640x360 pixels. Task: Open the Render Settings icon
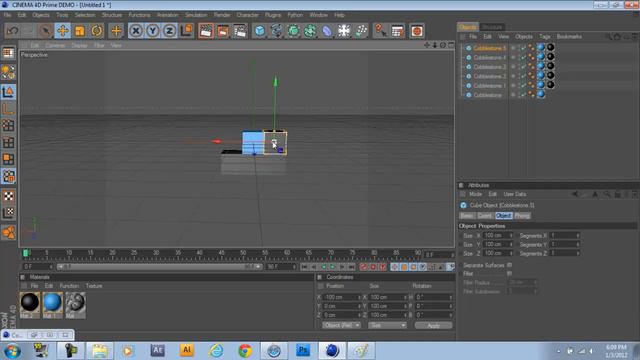pyautogui.click(x=240, y=31)
